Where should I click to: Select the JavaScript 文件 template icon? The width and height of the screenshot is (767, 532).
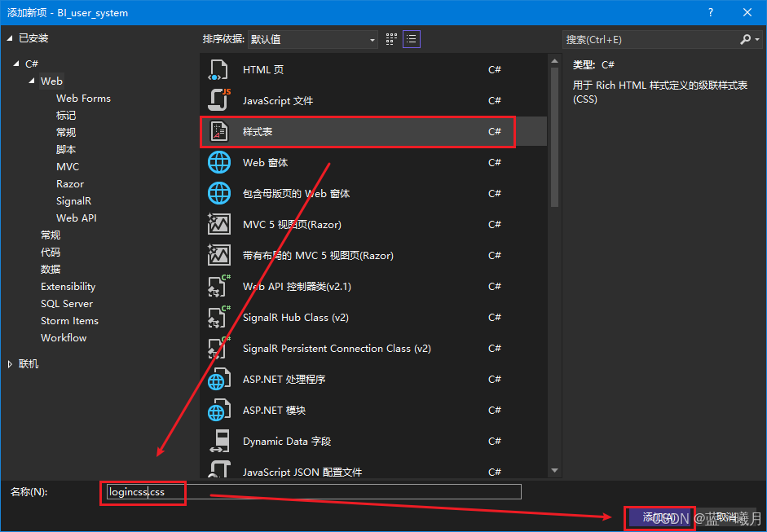(x=218, y=100)
